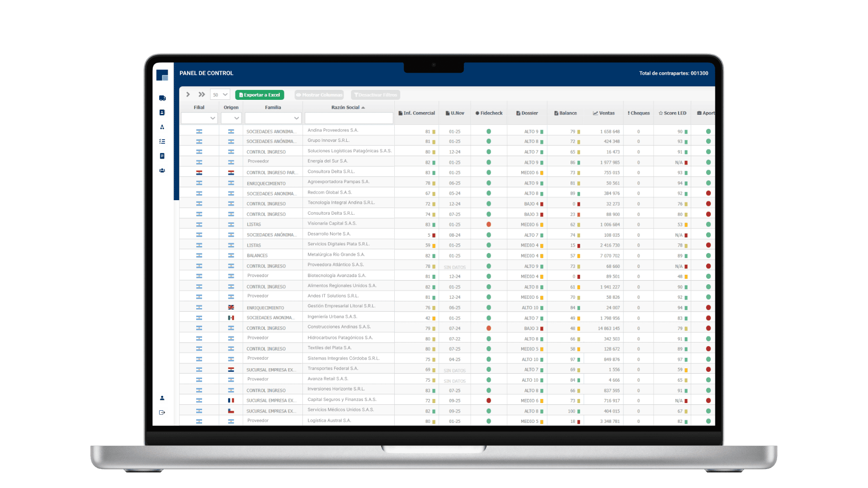Open Andina Proveedores S.A. row

point(333,130)
